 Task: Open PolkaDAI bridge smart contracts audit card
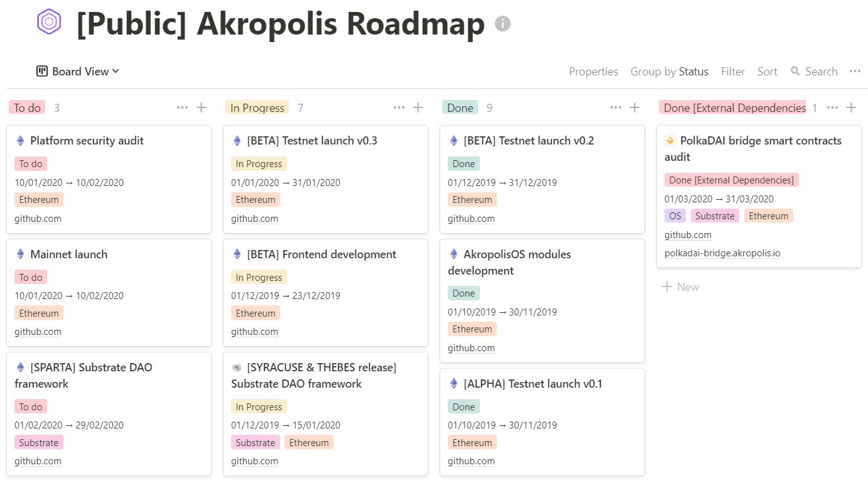point(759,197)
